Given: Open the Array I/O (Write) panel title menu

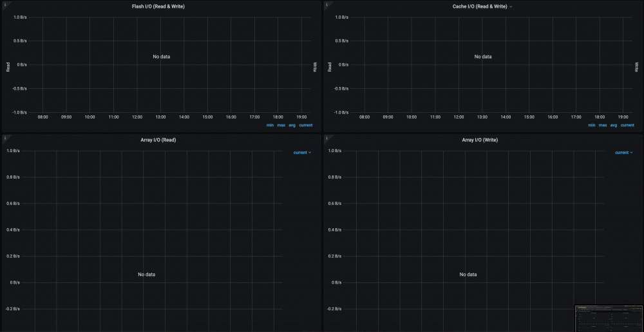Looking at the screenshot, I should (480, 140).
